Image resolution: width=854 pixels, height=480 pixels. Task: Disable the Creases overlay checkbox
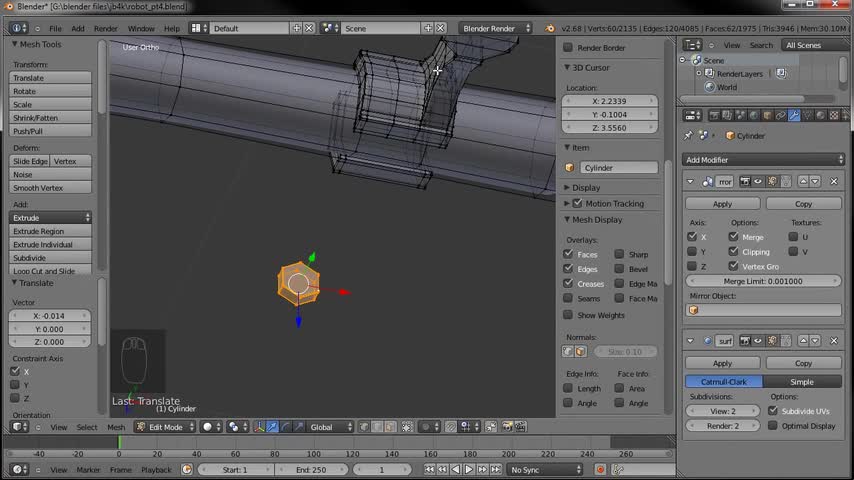pos(568,284)
